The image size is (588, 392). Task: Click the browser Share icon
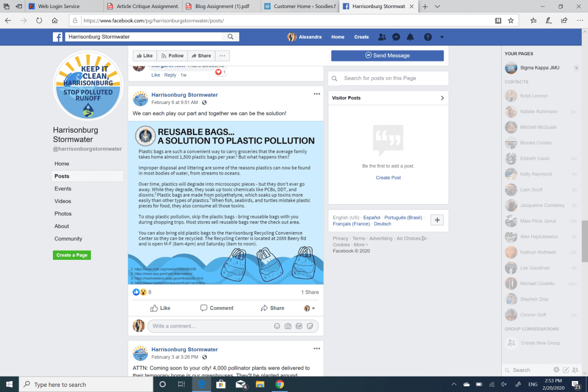[x=564, y=21]
